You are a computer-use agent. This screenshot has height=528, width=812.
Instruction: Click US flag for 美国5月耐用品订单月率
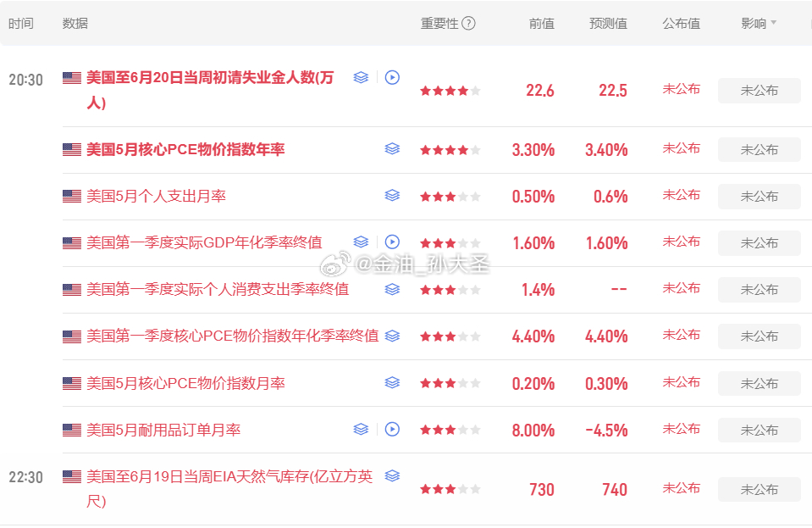72,430
